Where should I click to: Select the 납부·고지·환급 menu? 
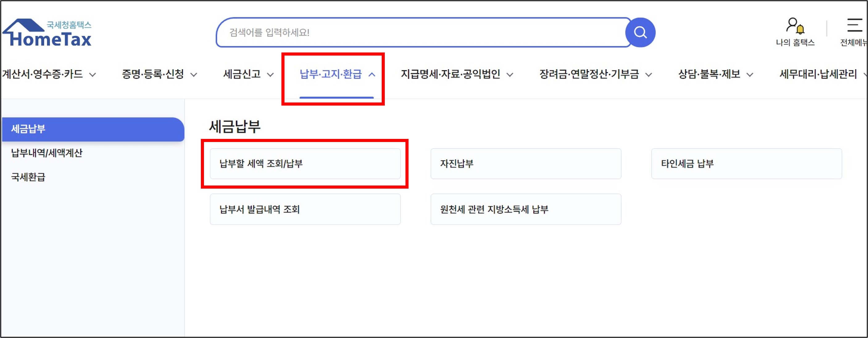click(330, 74)
